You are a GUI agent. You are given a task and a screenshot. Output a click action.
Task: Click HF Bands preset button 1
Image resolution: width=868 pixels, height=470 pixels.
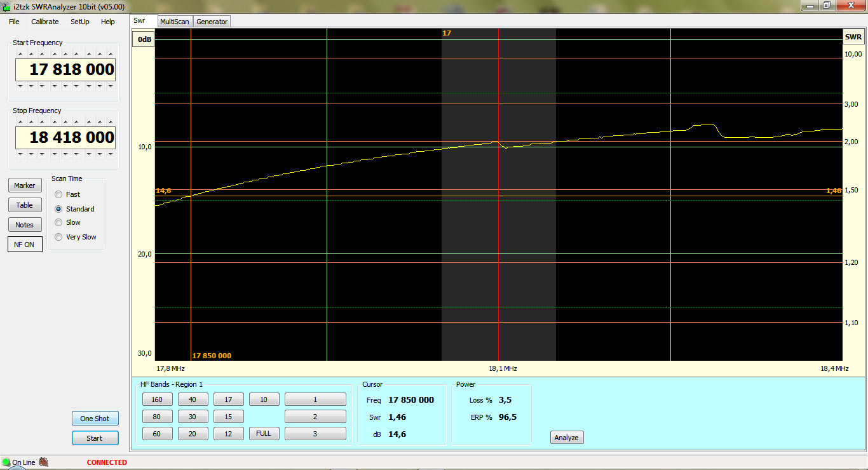click(315, 399)
